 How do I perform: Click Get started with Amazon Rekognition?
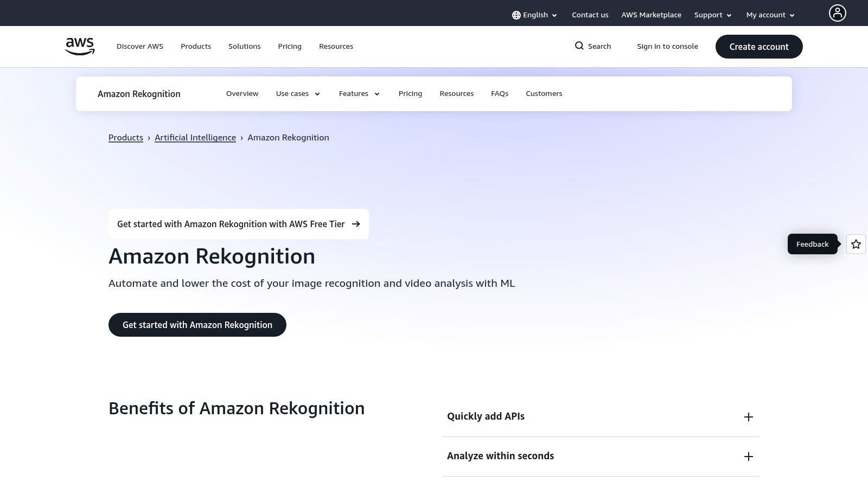tap(197, 325)
